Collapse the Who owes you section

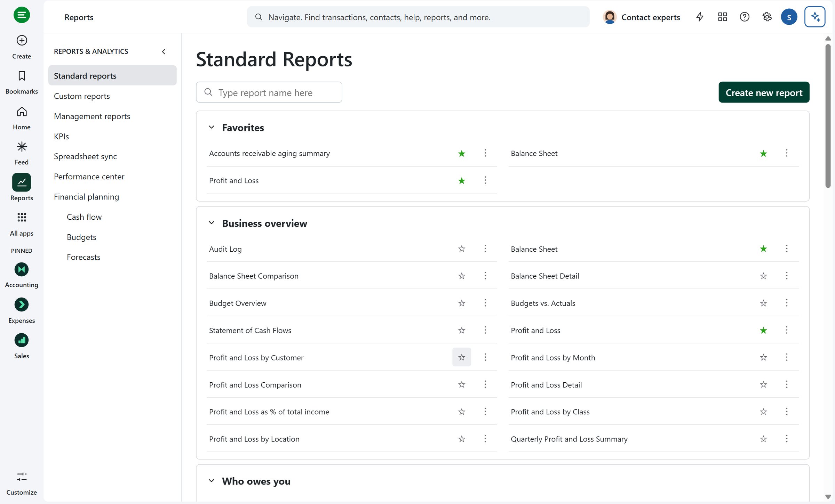(x=211, y=481)
